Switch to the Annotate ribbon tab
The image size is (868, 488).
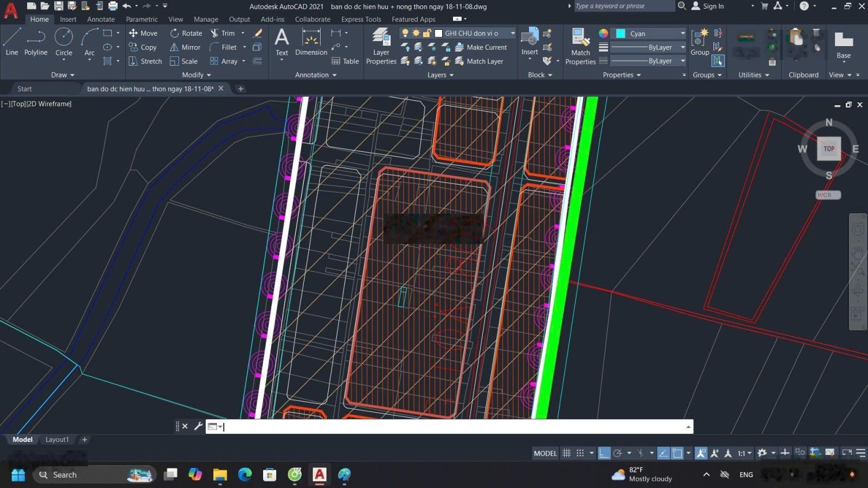100,19
